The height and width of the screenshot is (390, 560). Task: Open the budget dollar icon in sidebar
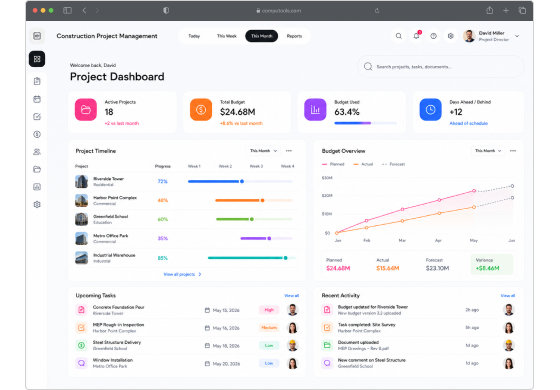coord(37,134)
